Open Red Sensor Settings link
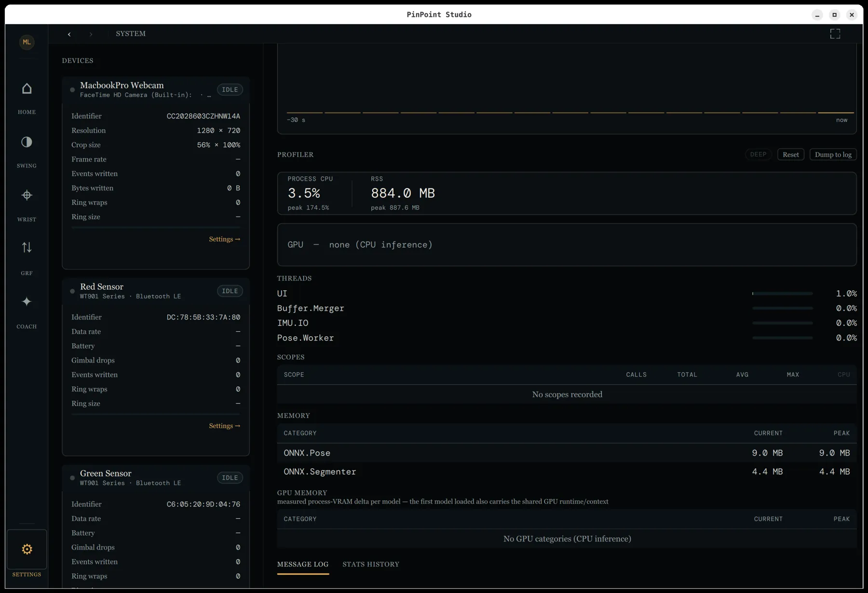Screen dimensions: 868x593 224,426
